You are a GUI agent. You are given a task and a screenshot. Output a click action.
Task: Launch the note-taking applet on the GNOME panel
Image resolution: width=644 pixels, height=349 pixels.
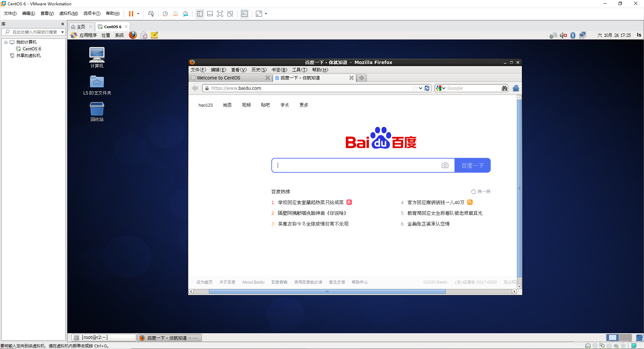click(x=154, y=35)
